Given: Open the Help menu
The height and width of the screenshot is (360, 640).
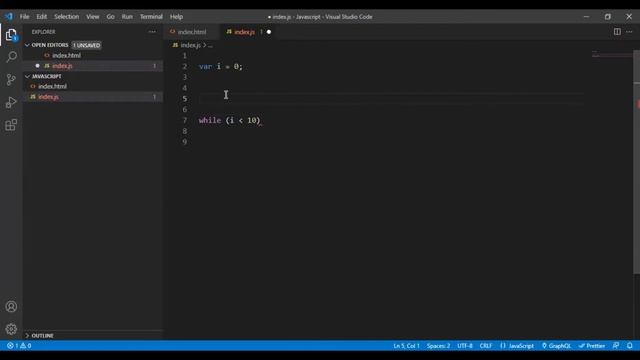Looking at the screenshot, I should coord(176,17).
